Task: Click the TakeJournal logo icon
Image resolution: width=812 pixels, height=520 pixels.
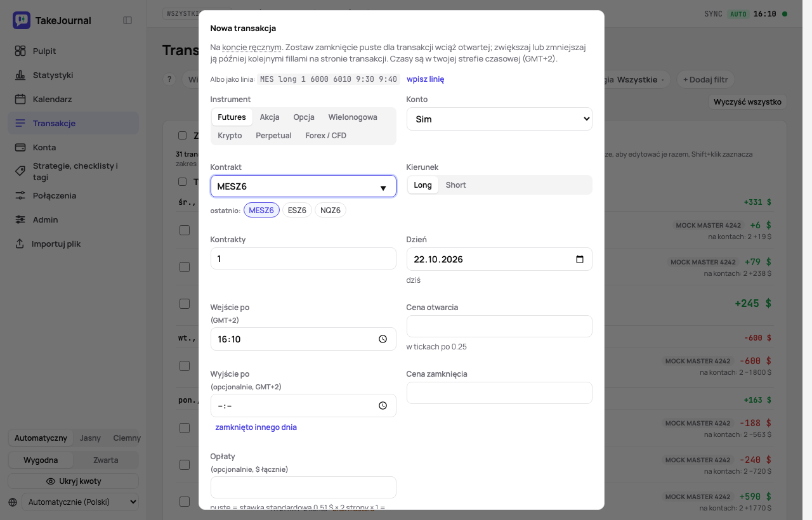Action: pyautogui.click(x=22, y=20)
